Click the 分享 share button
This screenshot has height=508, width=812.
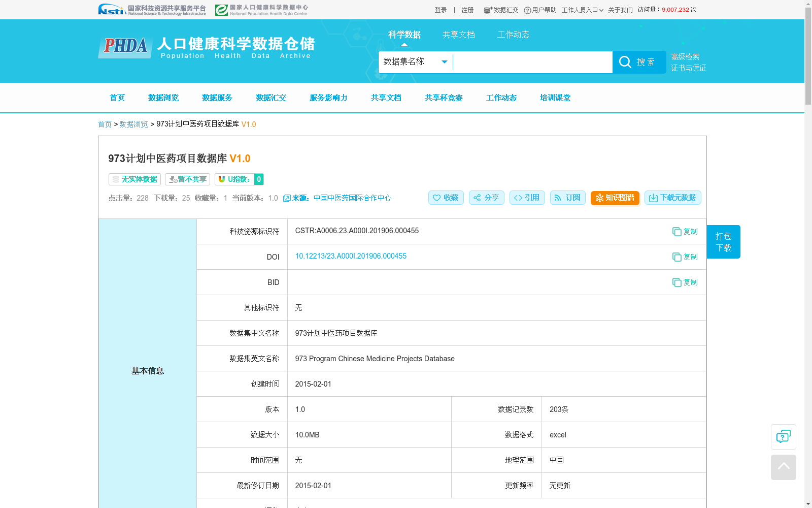click(487, 198)
